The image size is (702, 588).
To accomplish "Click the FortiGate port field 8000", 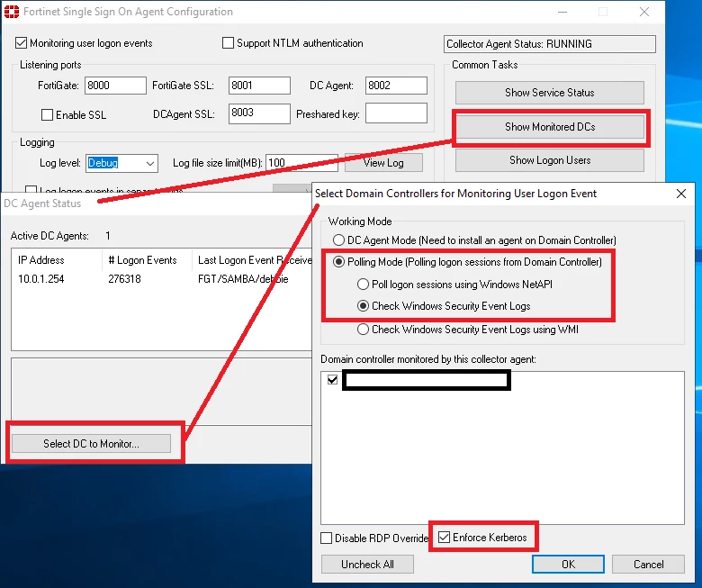I will (x=115, y=86).
